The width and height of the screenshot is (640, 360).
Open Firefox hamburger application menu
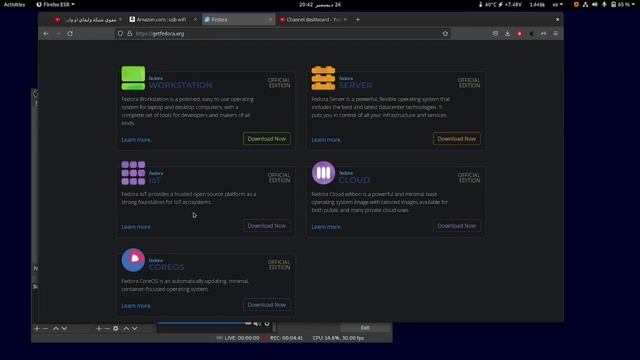pos(556,33)
